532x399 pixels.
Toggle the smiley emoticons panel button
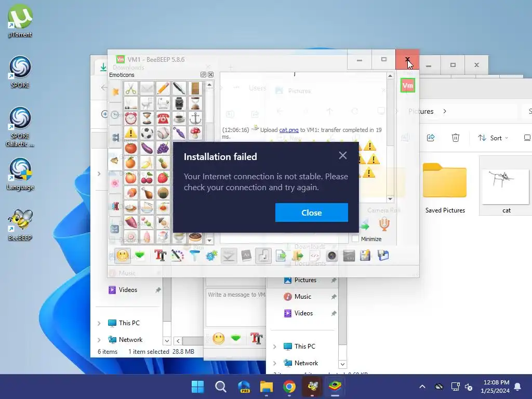123,256
